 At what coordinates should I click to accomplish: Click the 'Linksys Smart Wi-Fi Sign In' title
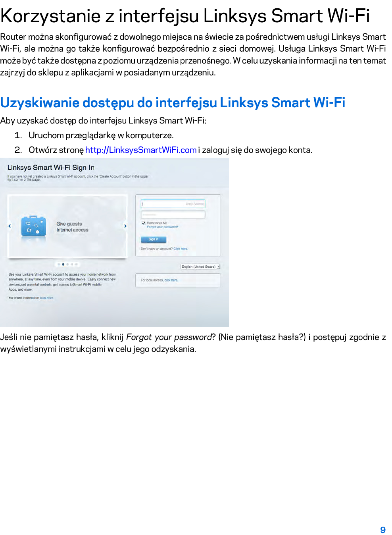(x=51, y=168)
